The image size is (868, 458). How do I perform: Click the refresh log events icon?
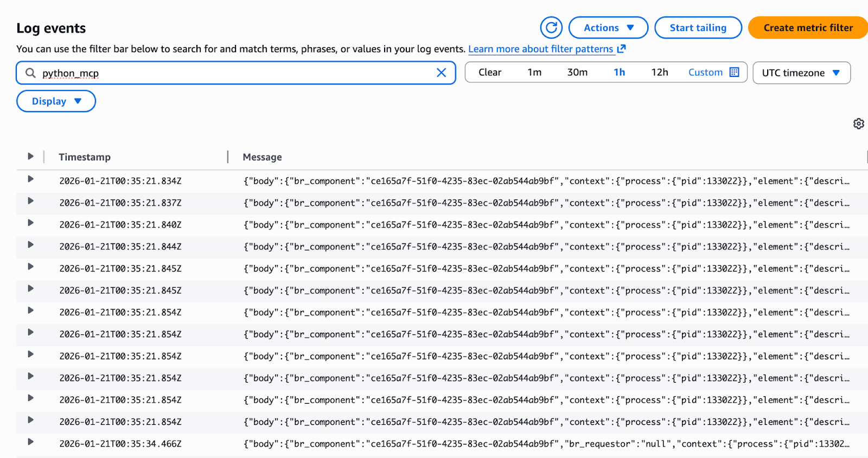click(551, 28)
